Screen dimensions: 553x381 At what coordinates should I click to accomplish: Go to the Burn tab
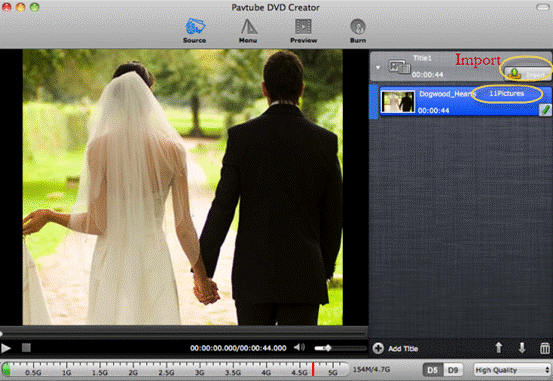pyautogui.click(x=358, y=31)
